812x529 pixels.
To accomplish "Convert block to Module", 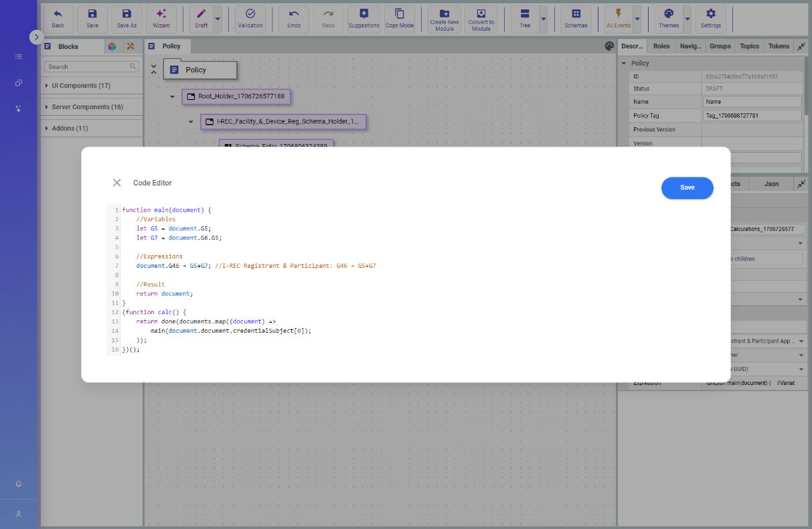I will pos(481,19).
